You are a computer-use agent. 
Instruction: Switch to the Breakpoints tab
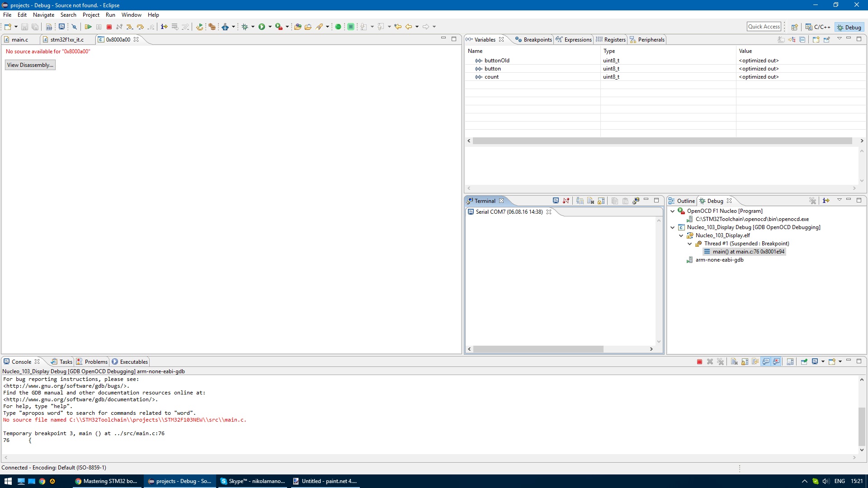533,40
